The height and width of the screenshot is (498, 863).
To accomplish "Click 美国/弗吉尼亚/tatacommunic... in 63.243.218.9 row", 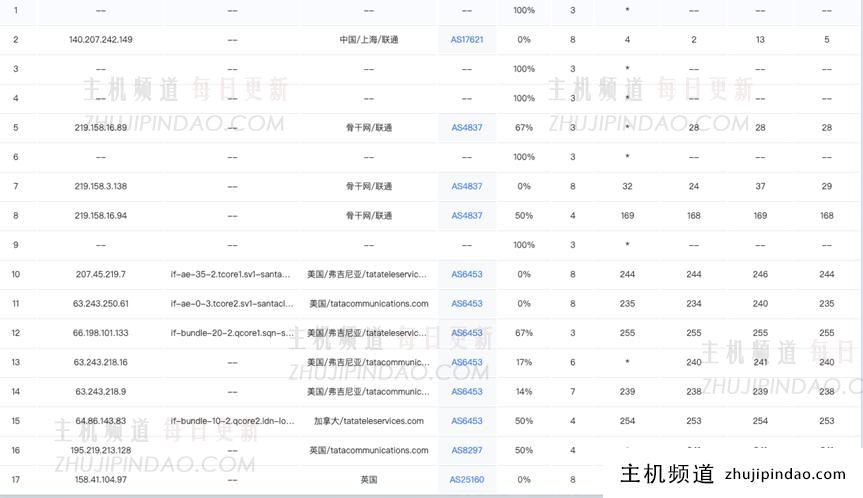I will tap(369, 392).
